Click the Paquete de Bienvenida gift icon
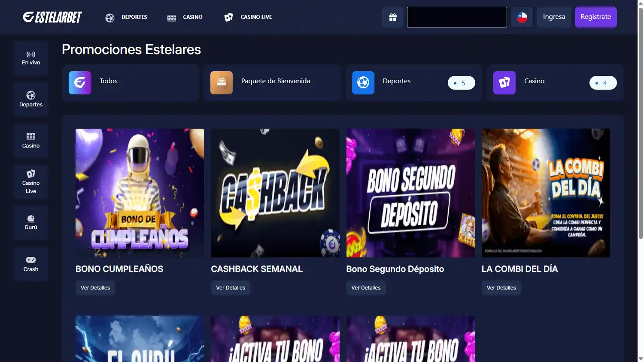Image resolution: width=644 pixels, height=362 pixels. (222, 83)
